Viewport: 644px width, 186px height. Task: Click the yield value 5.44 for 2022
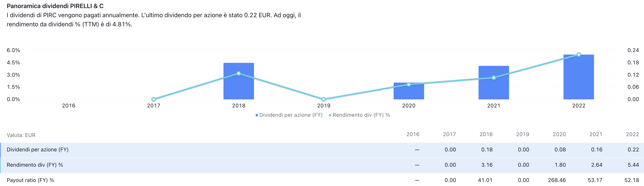[633, 165]
